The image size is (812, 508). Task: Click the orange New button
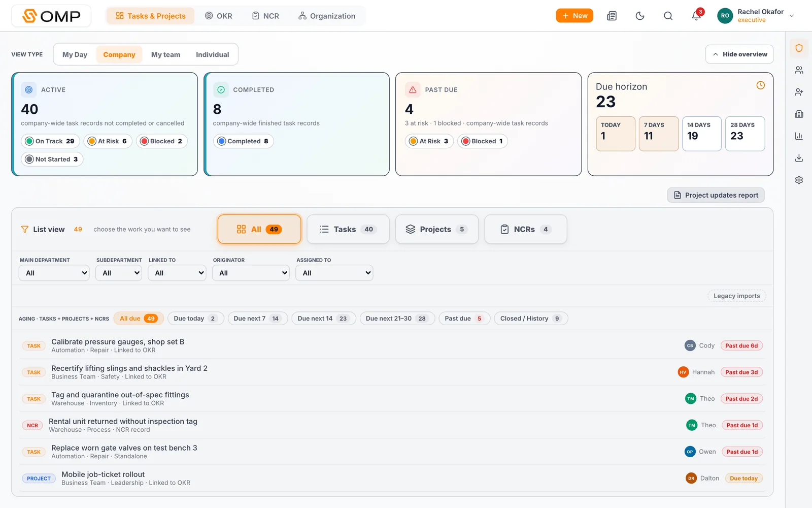pyautogui.click(x=574, y=16)
